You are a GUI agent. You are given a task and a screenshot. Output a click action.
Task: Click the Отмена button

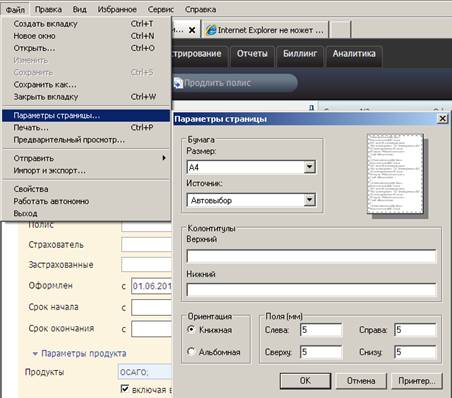361,381
